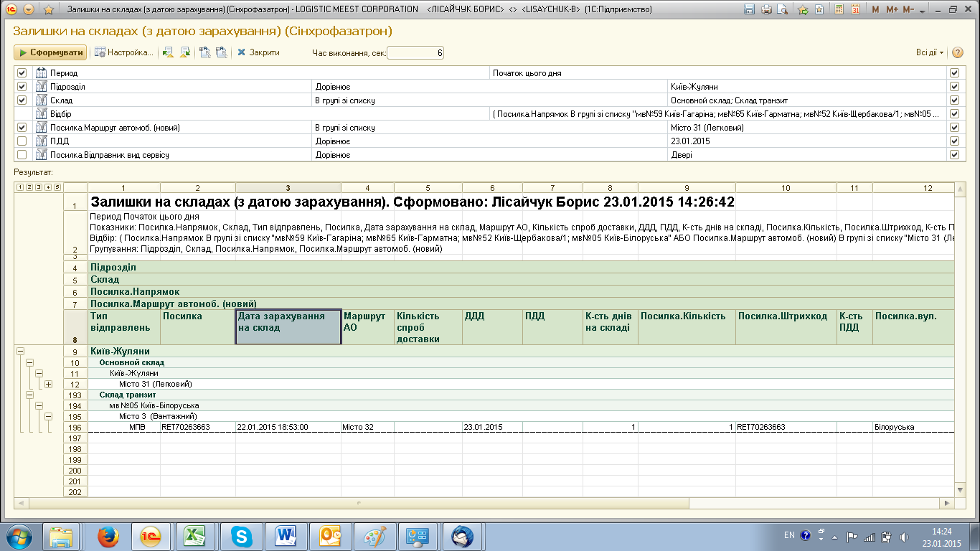Click the add-to-favorites page star icon
This screenshot has height=551, width=980.
(819, 9)
